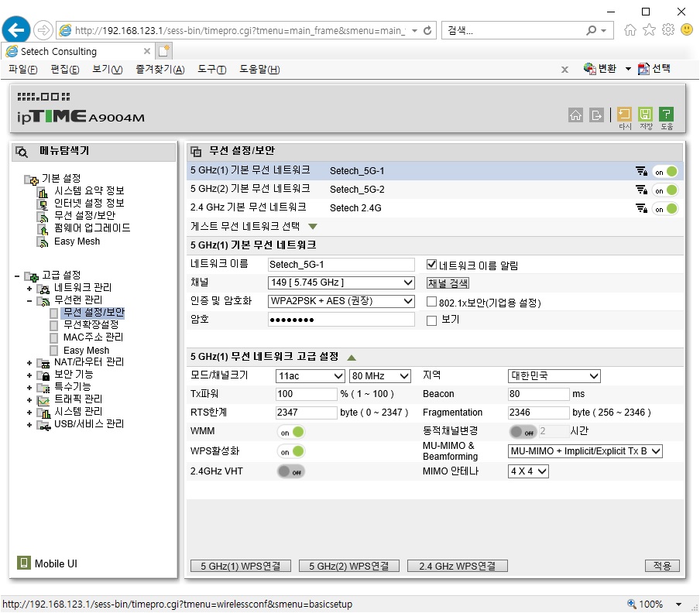700x613 pixels.
Task: Click the secured Wi-Fi icon for Setech_5G-2
Action: tap(641, 190)
